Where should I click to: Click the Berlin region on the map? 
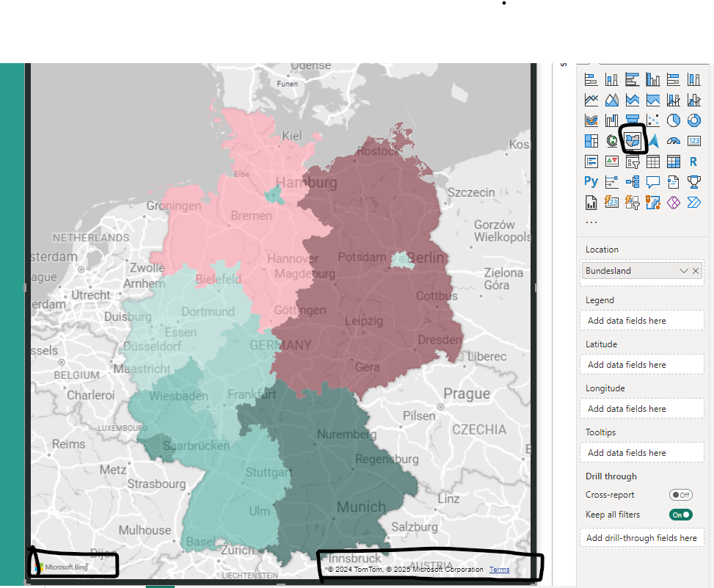pyautogui.click(x=401, y=260)
